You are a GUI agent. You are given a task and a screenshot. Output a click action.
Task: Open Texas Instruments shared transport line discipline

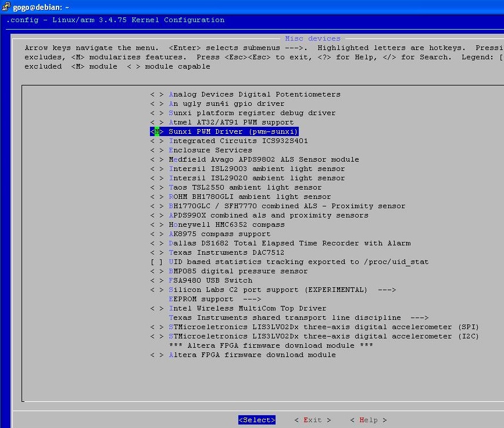(x=299, y=318)
